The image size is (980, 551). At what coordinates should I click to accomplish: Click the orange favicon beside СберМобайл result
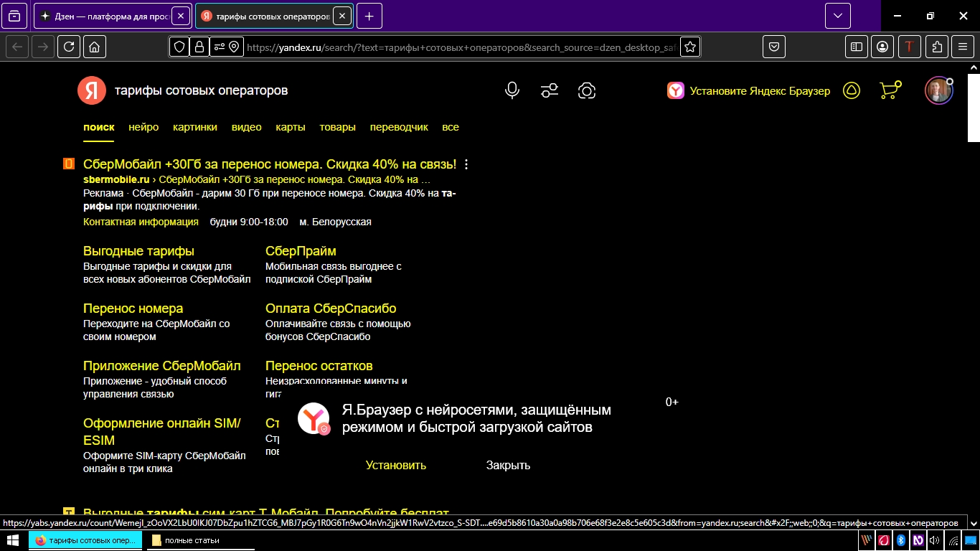click(x=69, y=164)
